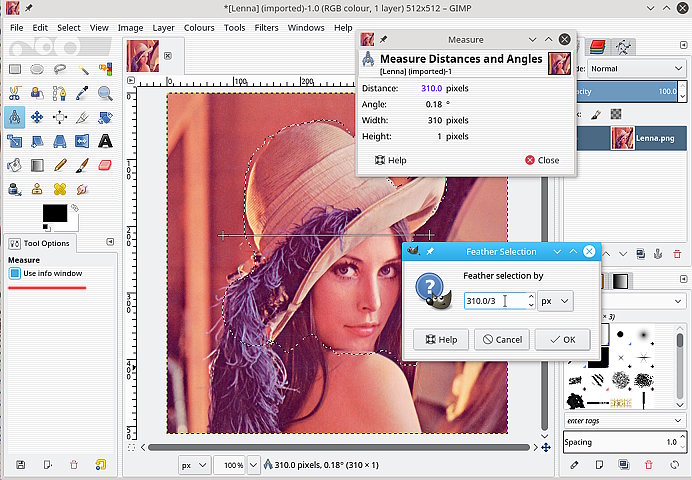
Task: Open the Filters menu
Action: tap(266, 27)
